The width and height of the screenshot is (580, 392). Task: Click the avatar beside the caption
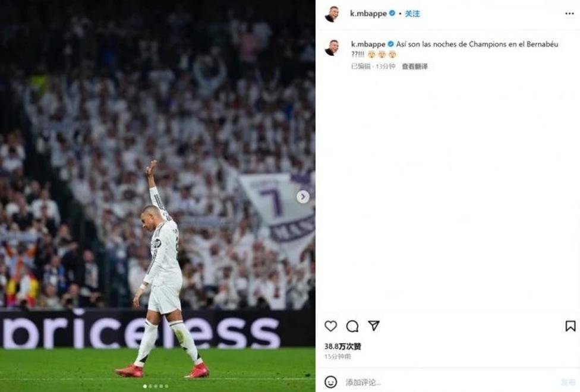coord(332,48)
